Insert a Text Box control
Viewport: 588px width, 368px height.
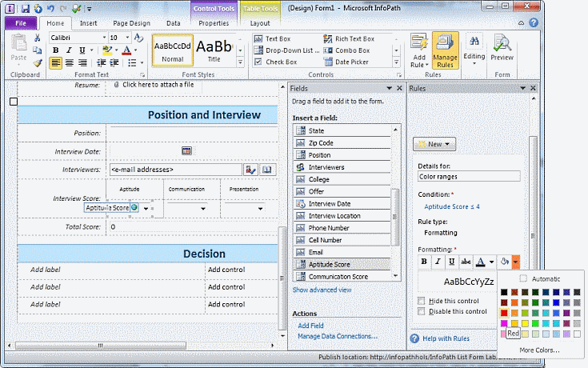(272, 38)
